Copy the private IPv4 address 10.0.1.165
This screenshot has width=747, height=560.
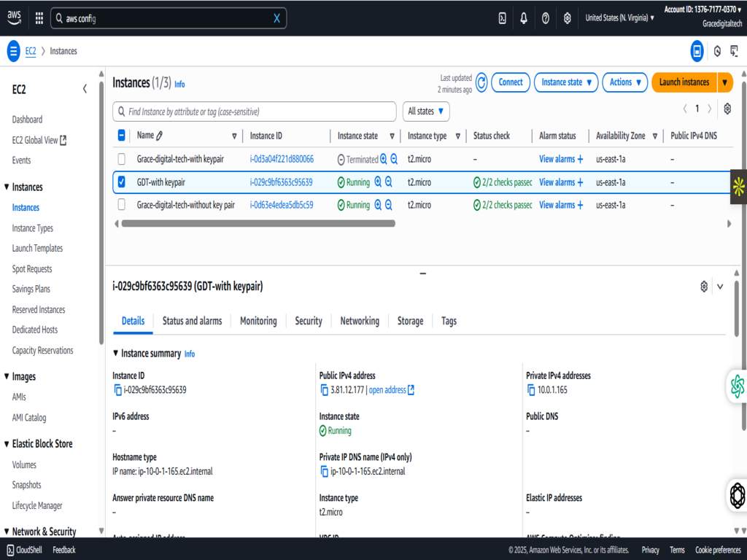[x=531, y=390]
